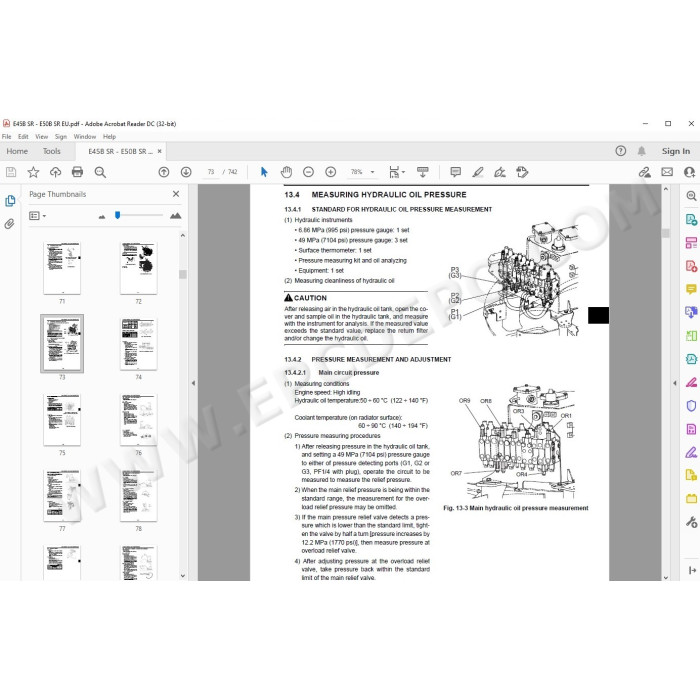Open Help question mark icon

click(x=621, y=151)
